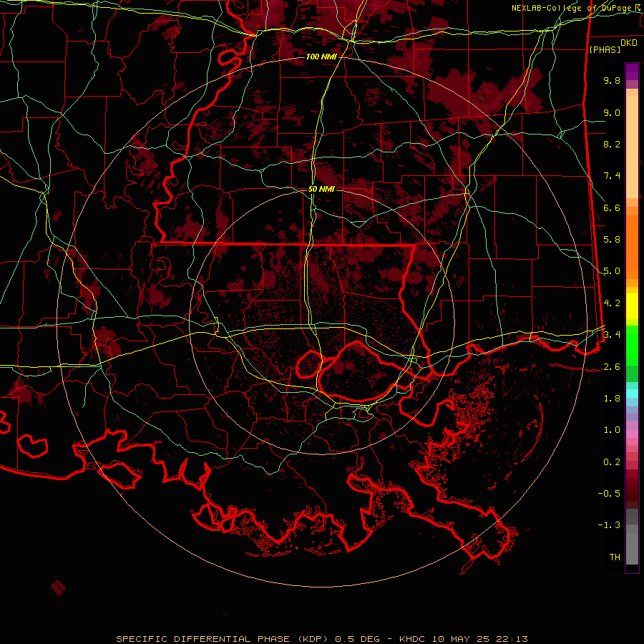Screen dimensions: 644x644
Task: Click the KHDC radar site identifier in the caption
Action: tap(412, 639)
